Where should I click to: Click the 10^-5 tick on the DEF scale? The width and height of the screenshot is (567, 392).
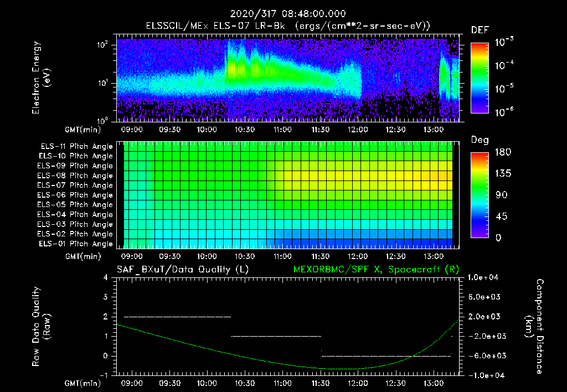(504, 89)
